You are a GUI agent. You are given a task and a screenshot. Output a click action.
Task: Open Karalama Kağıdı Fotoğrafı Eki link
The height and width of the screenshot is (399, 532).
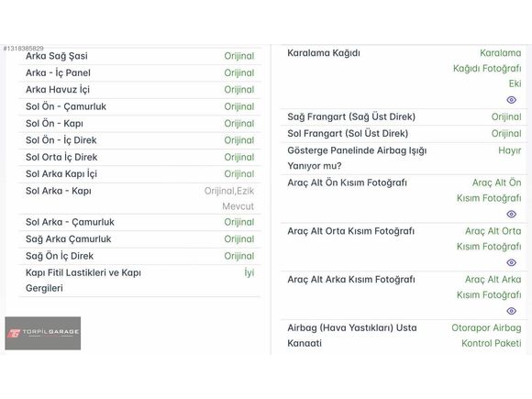(x=487, y=68)
